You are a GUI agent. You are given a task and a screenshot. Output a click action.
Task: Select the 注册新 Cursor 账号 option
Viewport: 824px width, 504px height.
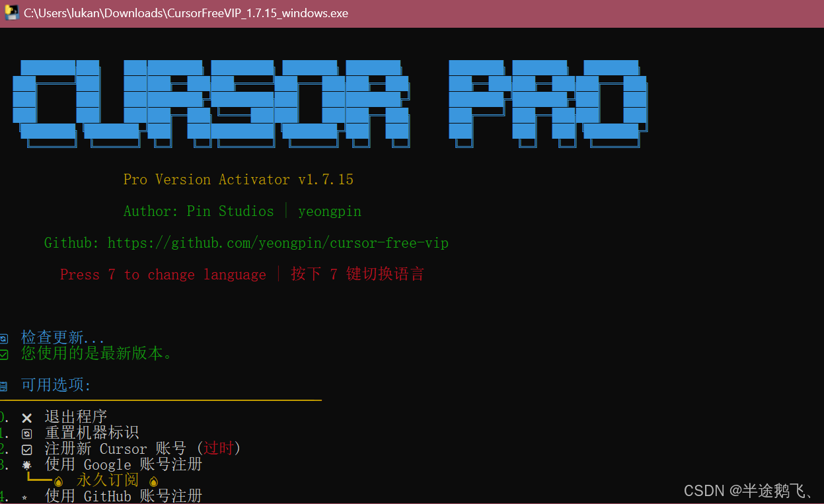click(116, 449)
